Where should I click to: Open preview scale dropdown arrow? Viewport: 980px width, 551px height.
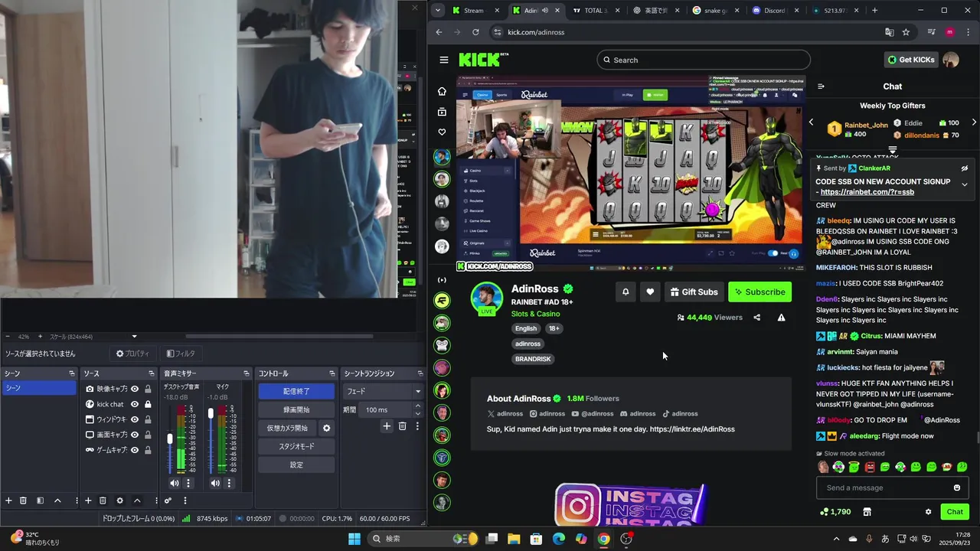134,337
